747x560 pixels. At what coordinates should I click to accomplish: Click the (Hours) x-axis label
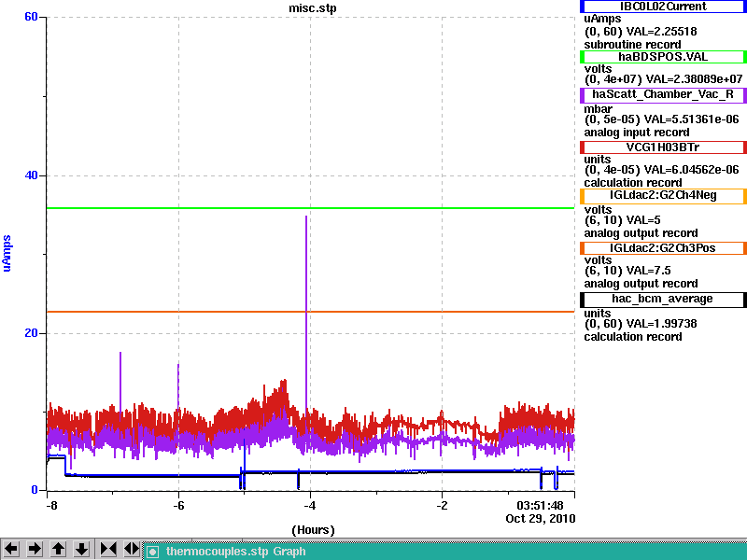313,530
